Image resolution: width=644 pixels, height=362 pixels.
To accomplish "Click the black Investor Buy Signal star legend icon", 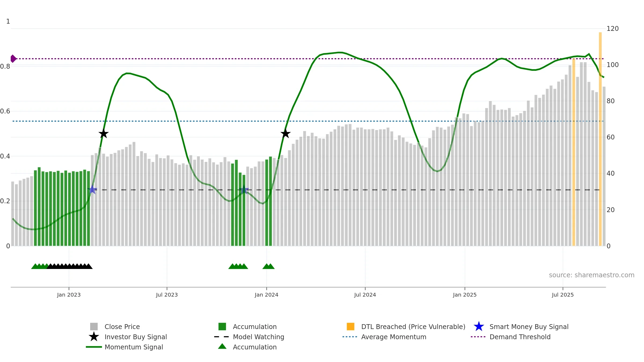I will (94, 337).
